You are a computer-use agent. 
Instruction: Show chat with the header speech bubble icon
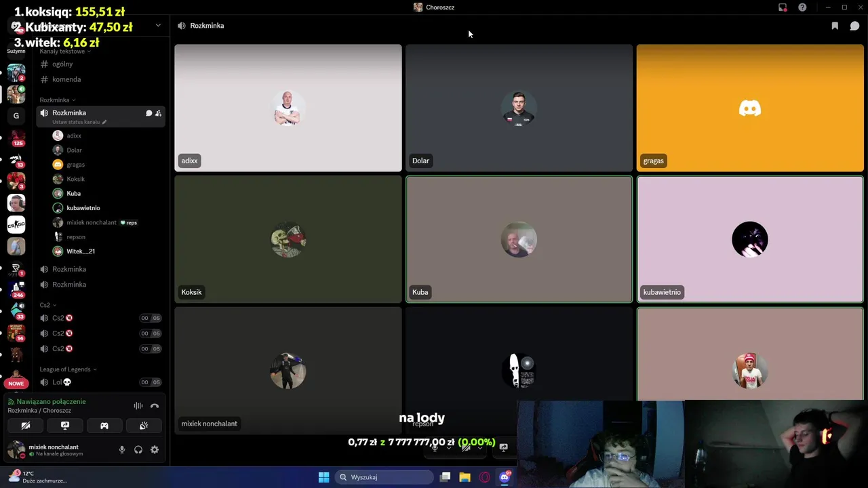[854, 26]
